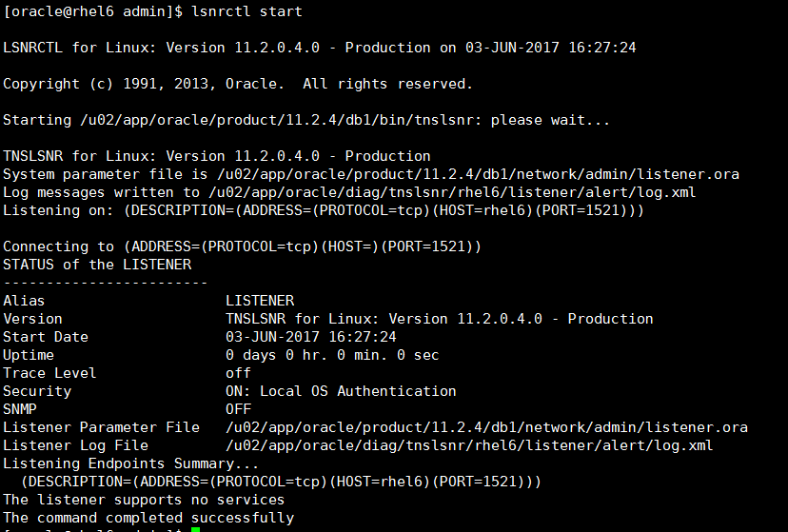Click the Listener Parameter File path value

click(486, 427)
